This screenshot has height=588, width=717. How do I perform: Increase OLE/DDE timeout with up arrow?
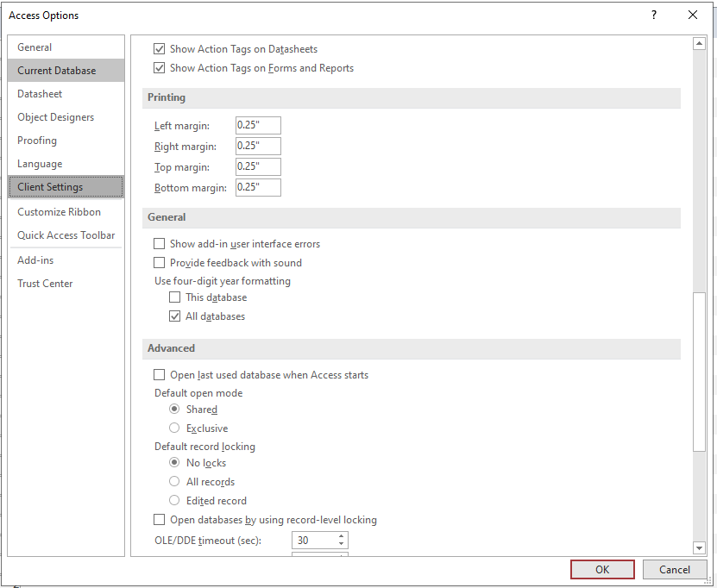click(342, 536)
